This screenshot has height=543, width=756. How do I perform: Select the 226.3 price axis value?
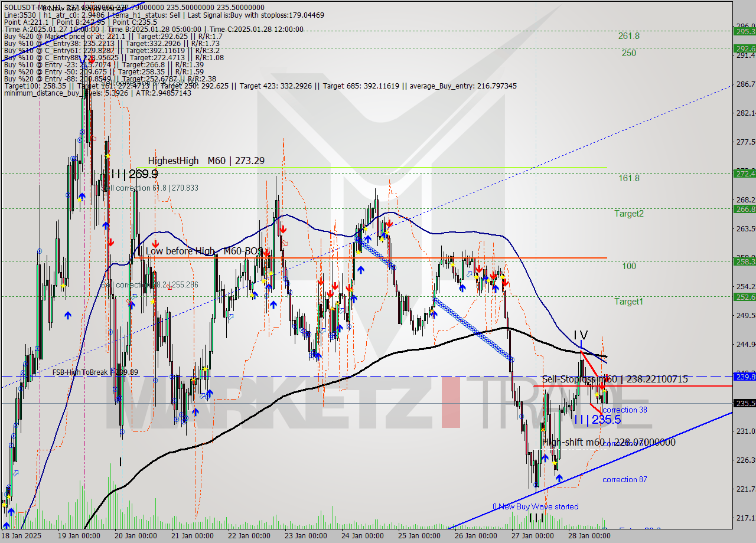click(x=747, y=460)
